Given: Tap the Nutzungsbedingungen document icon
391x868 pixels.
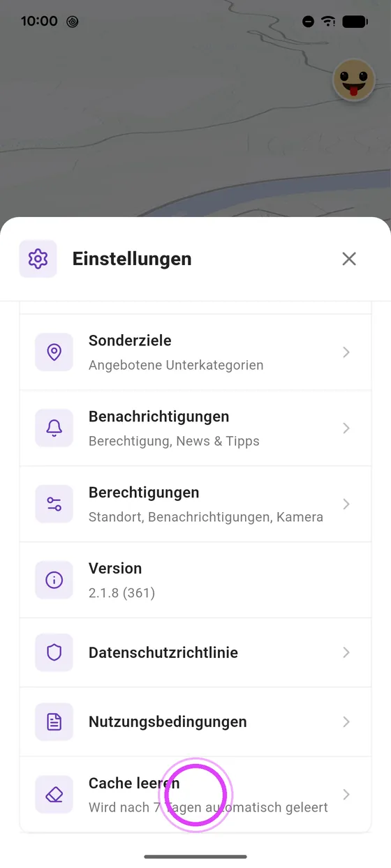Looking at the screenshot, I should pyautogui.click(x=54, y=722).
